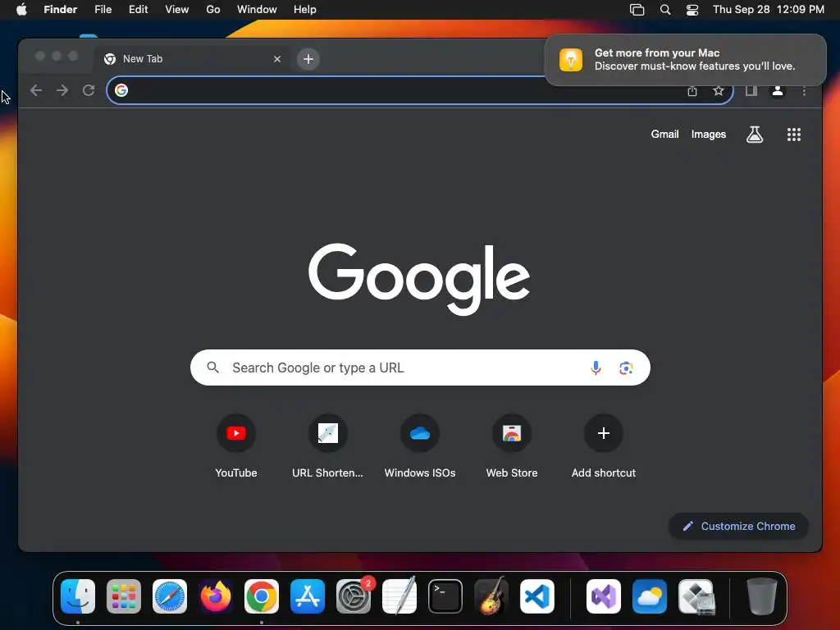Open the Web Store shortcut
Screen dimensions: 840x630
coord(512,446)
